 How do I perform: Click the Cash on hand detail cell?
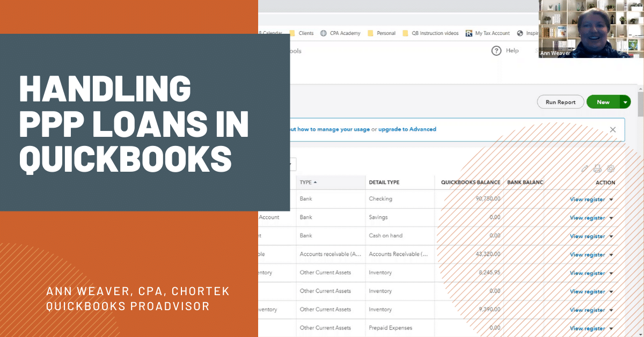(385, 236)
